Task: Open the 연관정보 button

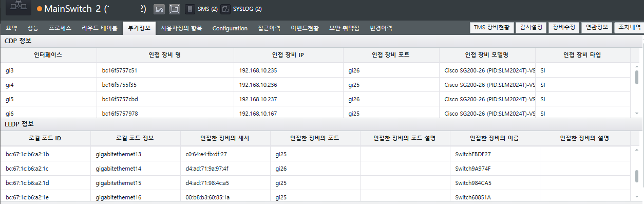Action: pyautogui.click(x=596, y=28)
